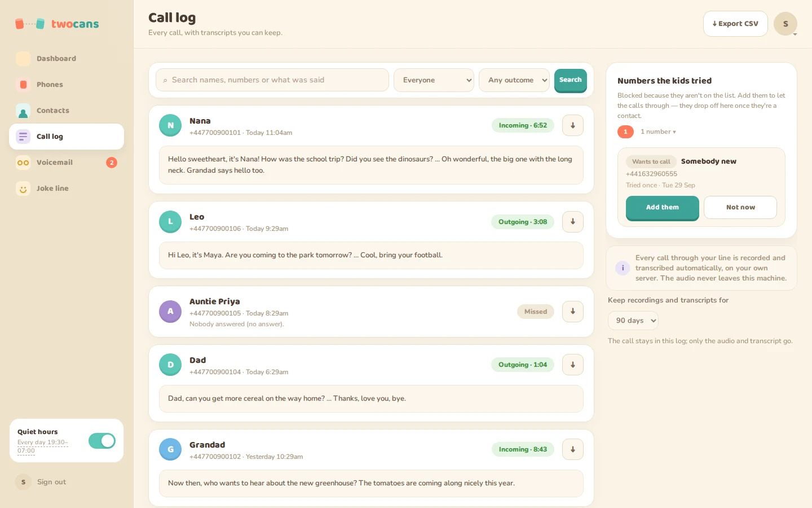The width and height of the screenshot is (812, 508).
Task: Open the Any outcome dropdown
Action: coord(514,80)
